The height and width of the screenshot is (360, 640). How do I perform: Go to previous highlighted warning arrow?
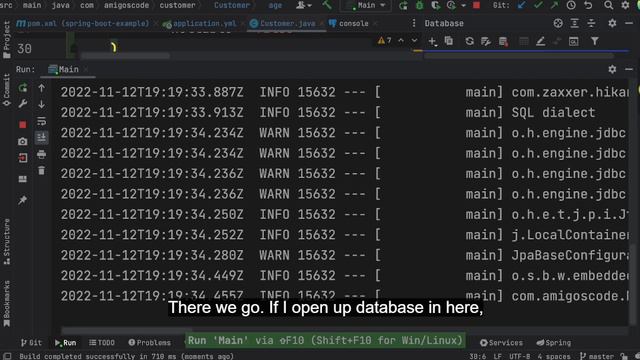tap(401, 40)
